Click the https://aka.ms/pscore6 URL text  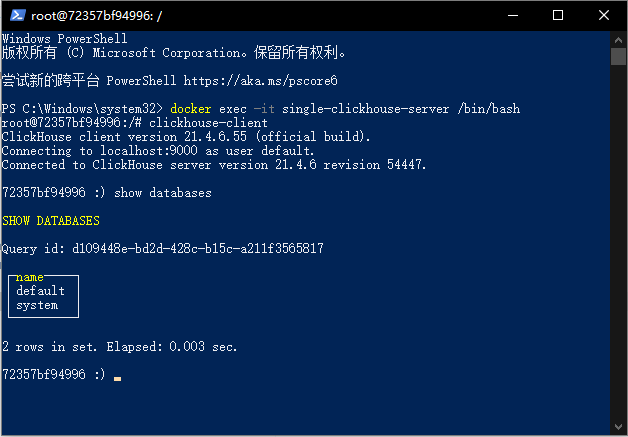click(260, 81)
